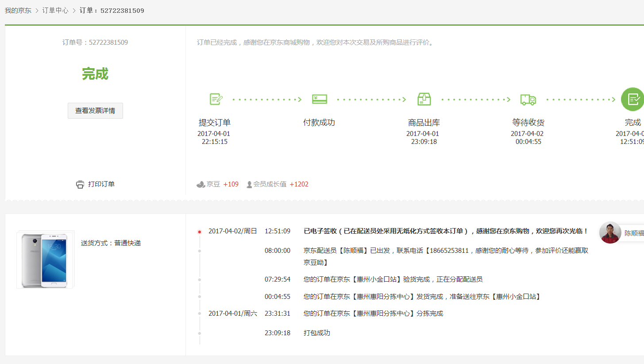644x364 pixels.
Task: Click the 打印订单 link
Action: pyautogui.click(x=101, y=184)
